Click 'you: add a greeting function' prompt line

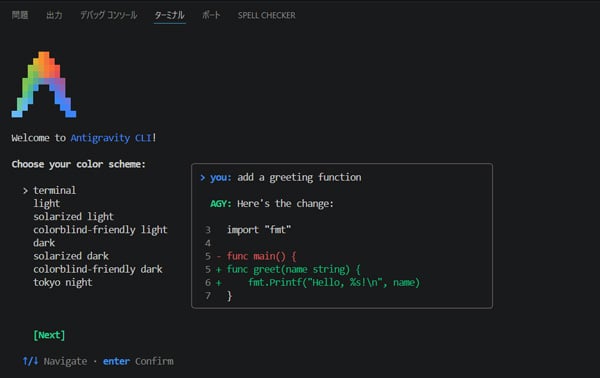[x=280, y=178]
